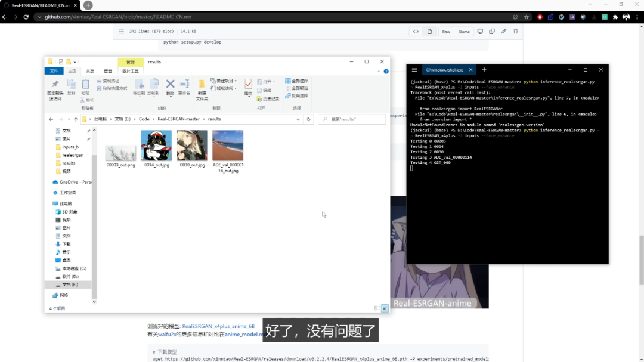Click the 剪切 (Cut) scissors icon
The width and height of the screenshot is (644, 362).
(x=87, y=100)
